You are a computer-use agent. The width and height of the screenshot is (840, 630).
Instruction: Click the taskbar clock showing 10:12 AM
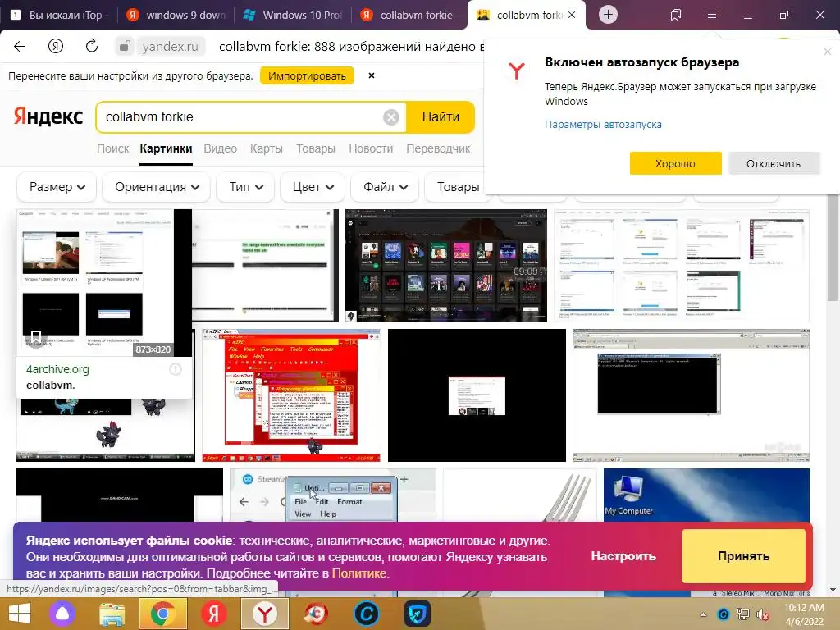point(804,614)
